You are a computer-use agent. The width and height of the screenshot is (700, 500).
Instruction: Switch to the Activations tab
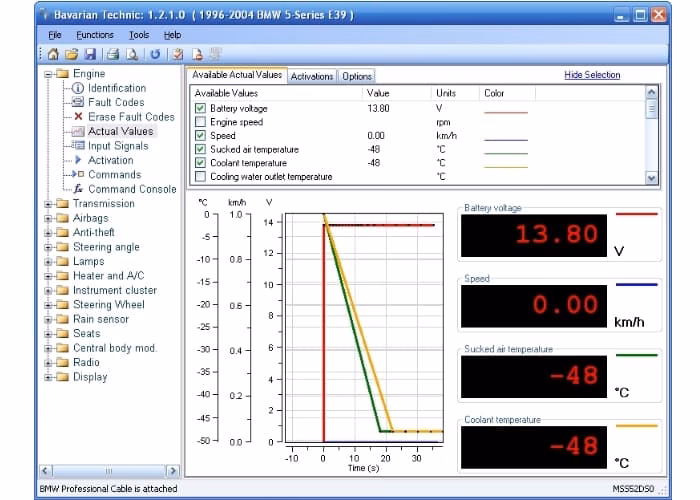(312, 76)
